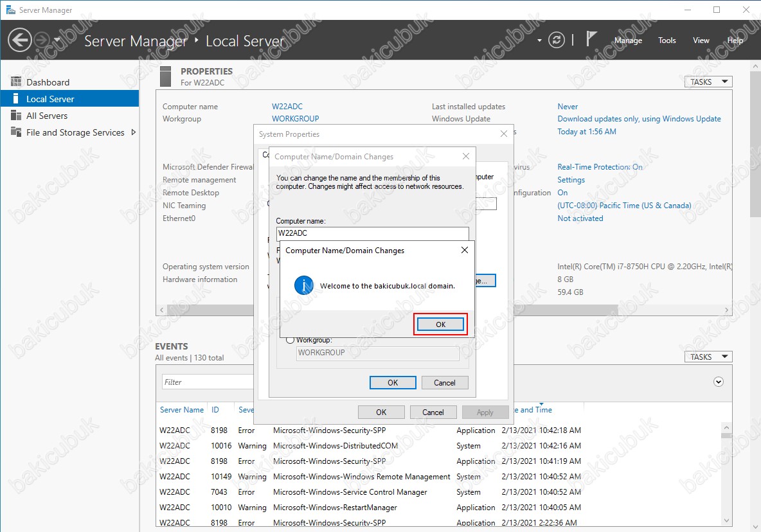Click the events list vertical scrollbar down arrow
Image resolution: width=761 pixels, height=532 pixels.
(x=726, y=520)
